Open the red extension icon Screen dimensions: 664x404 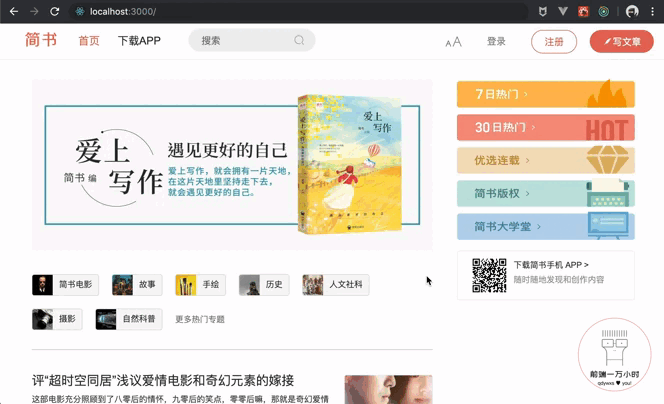pyautogui.click(x=583, y=11)
